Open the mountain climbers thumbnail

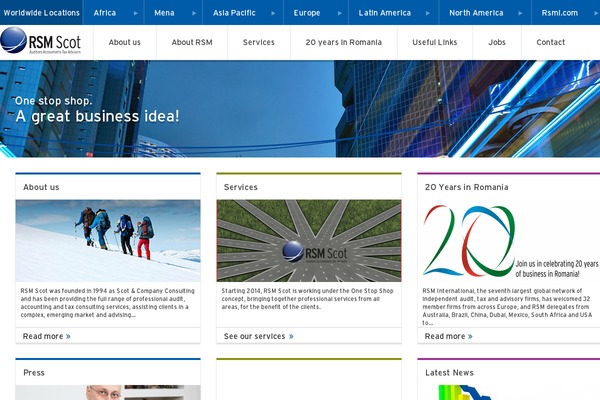point(108,241)
